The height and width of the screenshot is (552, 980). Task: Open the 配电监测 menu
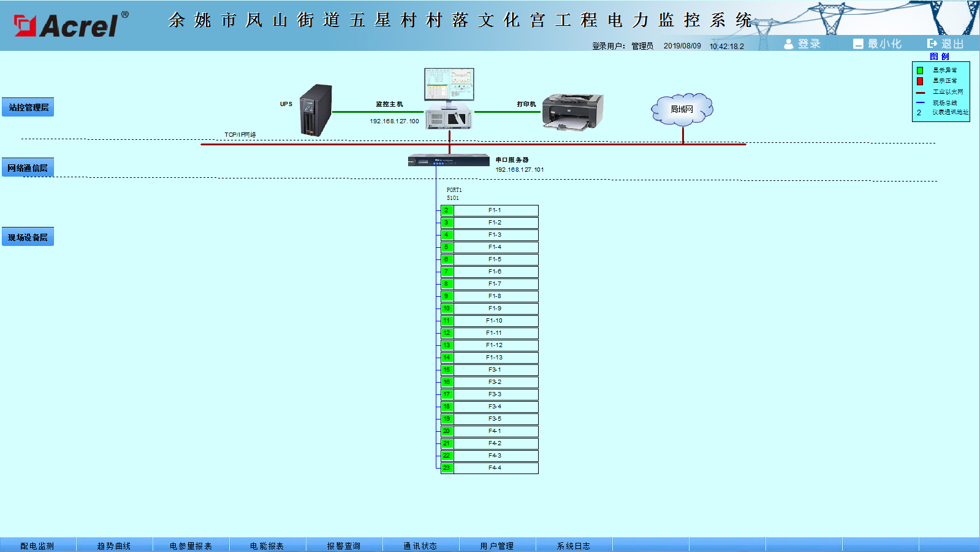point(37,545)
